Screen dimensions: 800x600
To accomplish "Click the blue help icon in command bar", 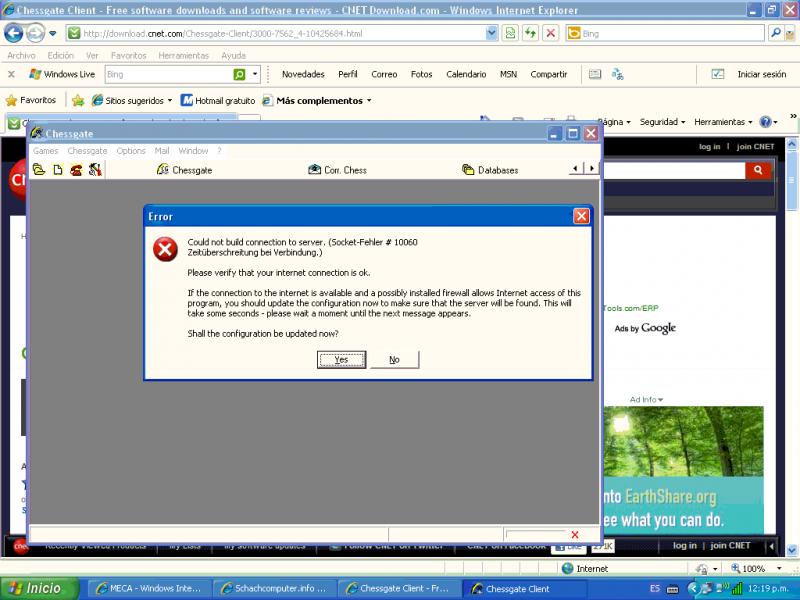I will (x=765, y=122).
